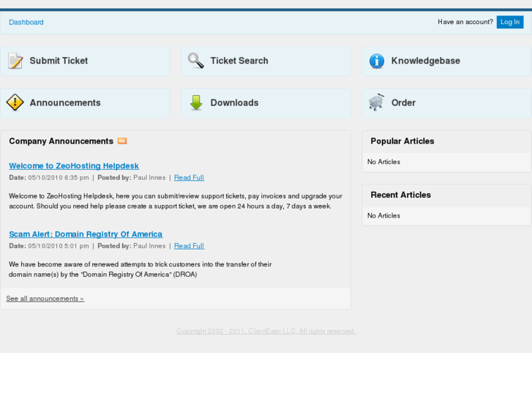
Task: Click the Order shopping cart icon
Action: tap(377, 102)
